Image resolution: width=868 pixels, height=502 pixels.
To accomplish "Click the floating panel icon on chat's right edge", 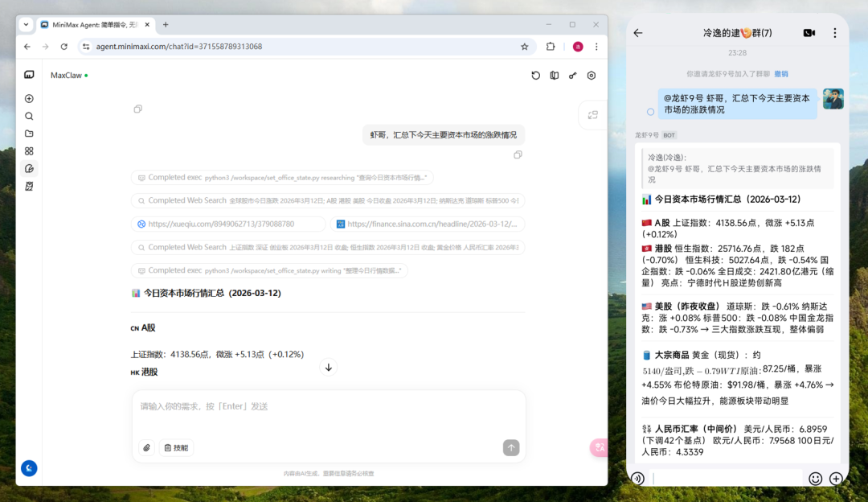I will pos(593,115).
